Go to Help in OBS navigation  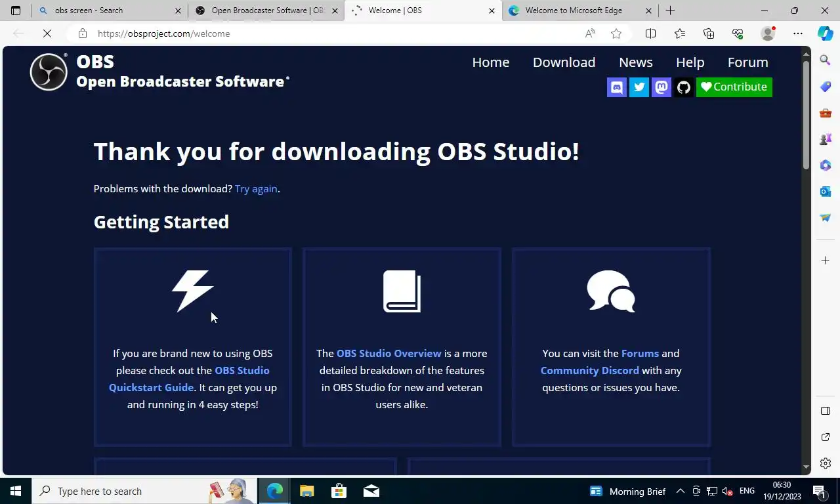click(x=690, y=62)
